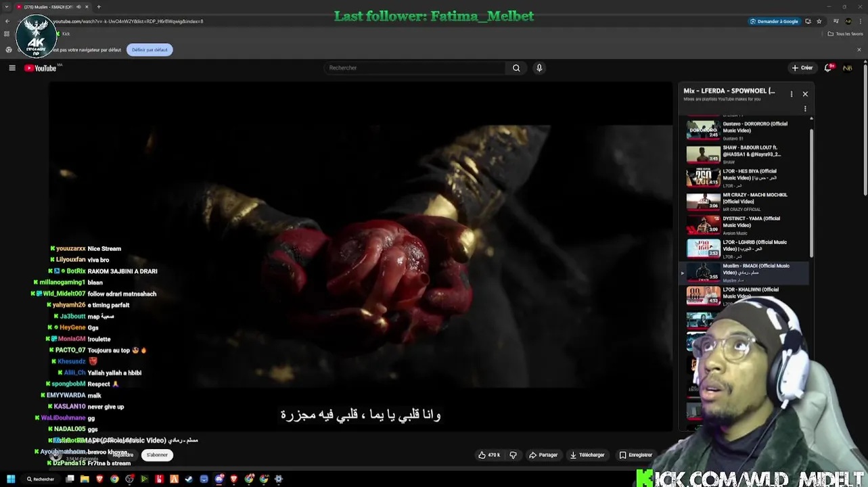Open the media control icon in browser toolbar

pyautogui.click(x=836, y=21)
